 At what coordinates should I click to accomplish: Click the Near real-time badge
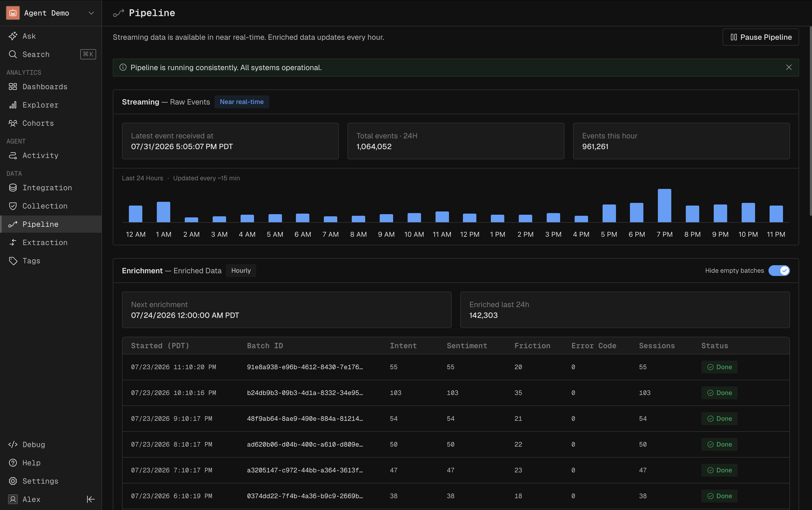tap(242, 102)
